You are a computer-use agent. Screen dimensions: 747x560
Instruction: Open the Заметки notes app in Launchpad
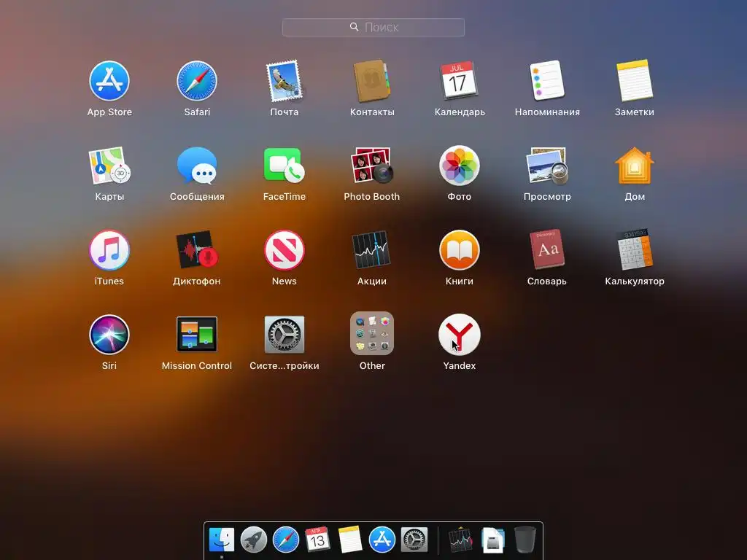coord(635,80)
